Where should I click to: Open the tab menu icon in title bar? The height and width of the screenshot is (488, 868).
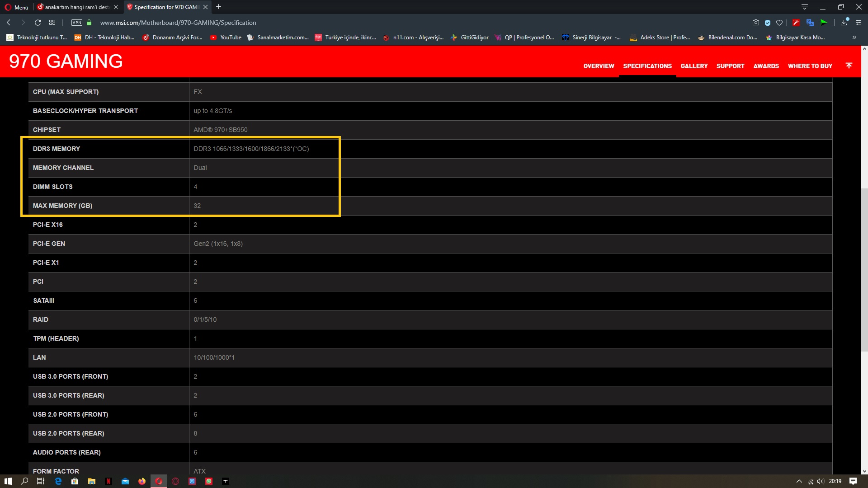coord(805,7)
